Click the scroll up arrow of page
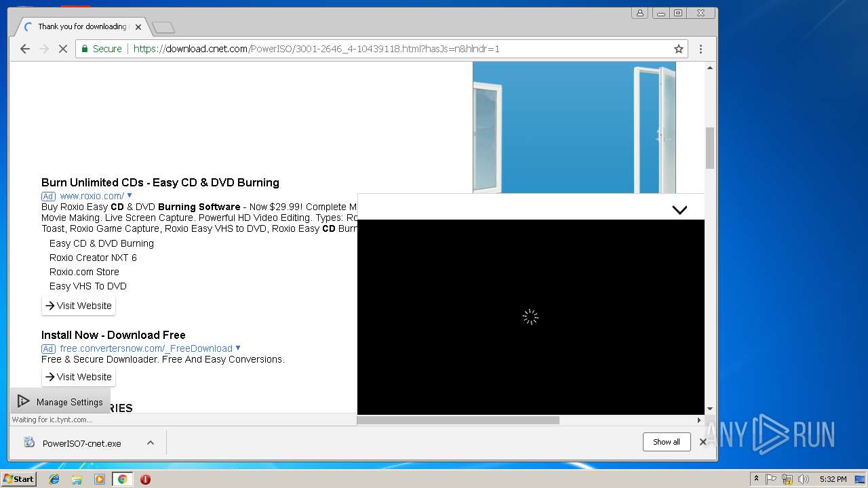The width and height of the screenshot is (868, 488). (710, 67)
